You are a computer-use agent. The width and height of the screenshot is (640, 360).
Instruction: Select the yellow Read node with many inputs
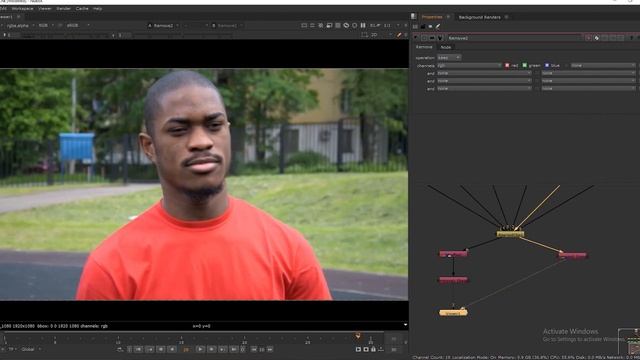pos(510,234)
